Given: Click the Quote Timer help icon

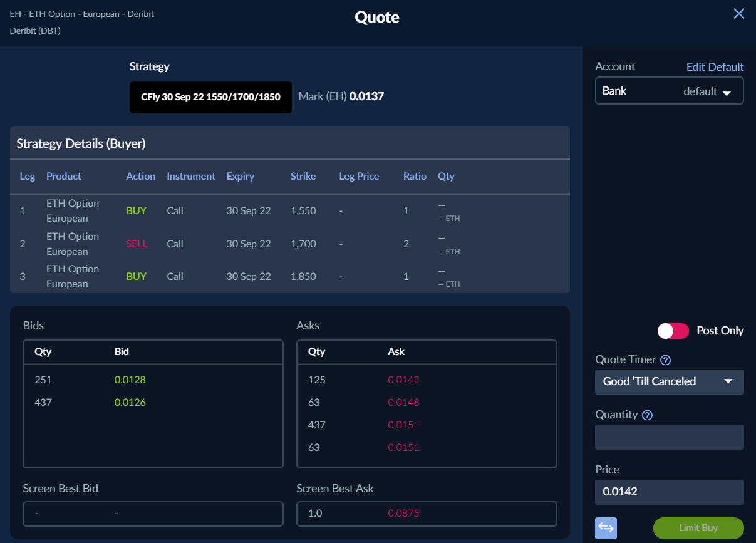Looking at the screenshot, I should coord(666,360).
